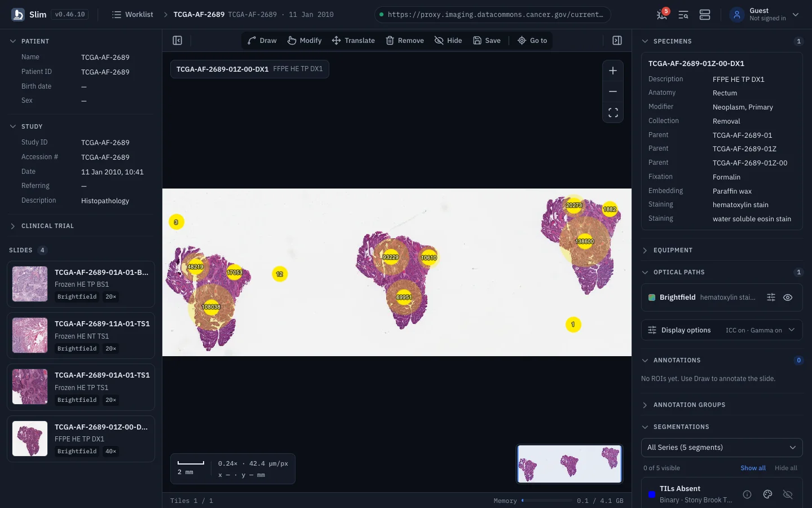Expand the Display options dropdown
Viewport: 812px width, 508px height.
coord(722,330)
